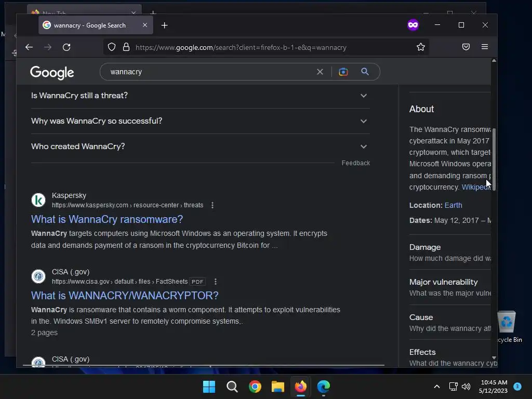
Task: Click the site security padlock icon
Action: [x=126, y=47]
